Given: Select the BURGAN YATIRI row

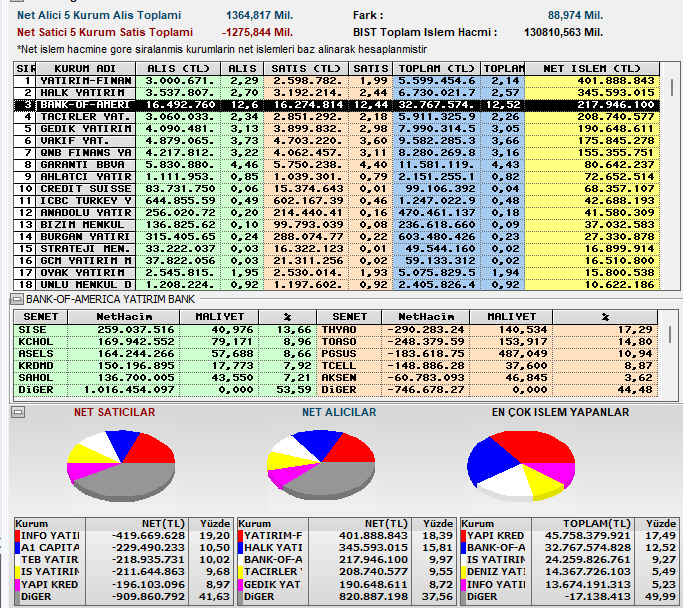Looking at the screenshot, I should click(336, 236).
